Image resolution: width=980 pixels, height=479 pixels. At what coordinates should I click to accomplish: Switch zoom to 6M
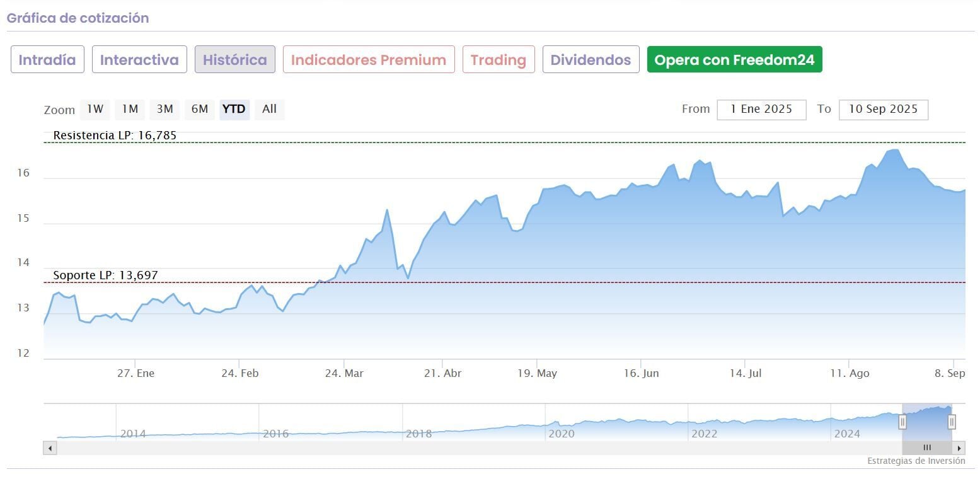[200, 109]
